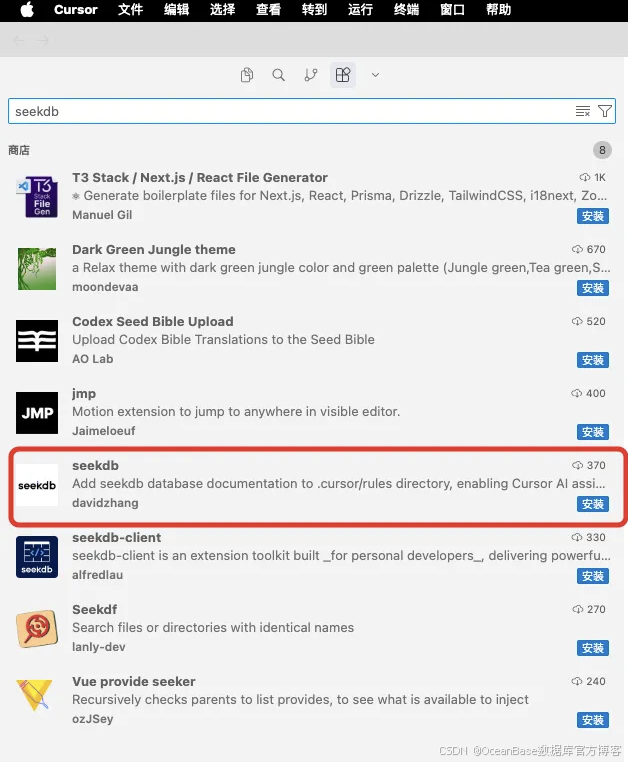Open the Dark Green Jungle theme title
628x762 pixels.
(x=154, y=249)
